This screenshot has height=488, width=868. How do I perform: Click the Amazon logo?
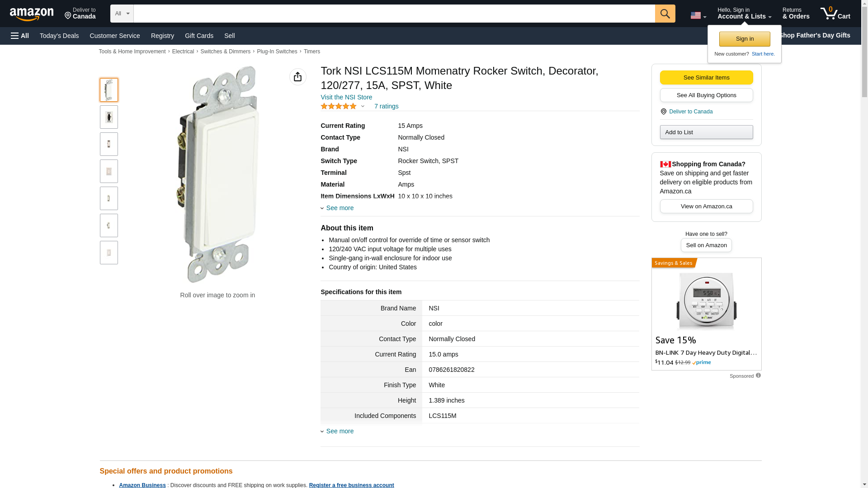(x=32, y=14)
